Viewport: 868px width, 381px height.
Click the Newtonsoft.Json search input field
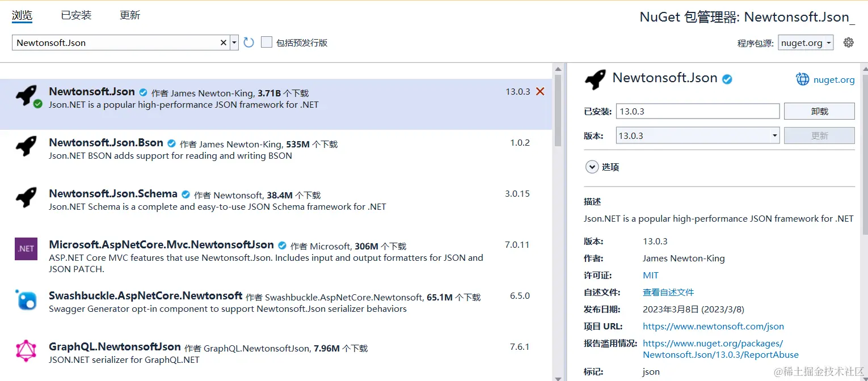[x=116, y=43]
